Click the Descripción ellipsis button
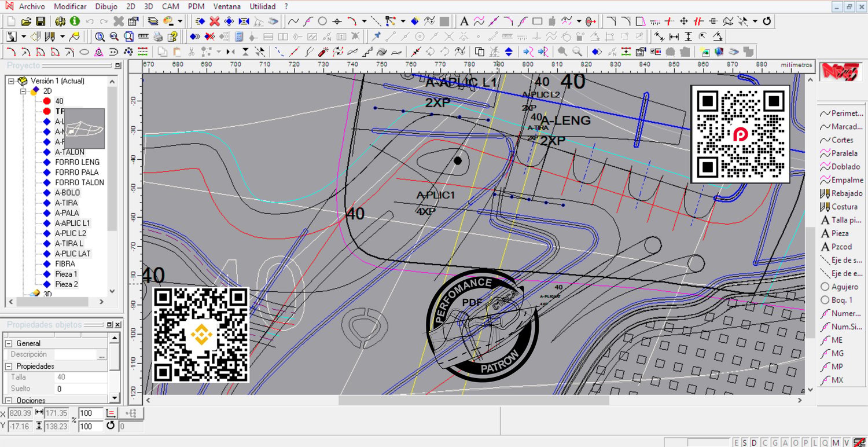 102,354
